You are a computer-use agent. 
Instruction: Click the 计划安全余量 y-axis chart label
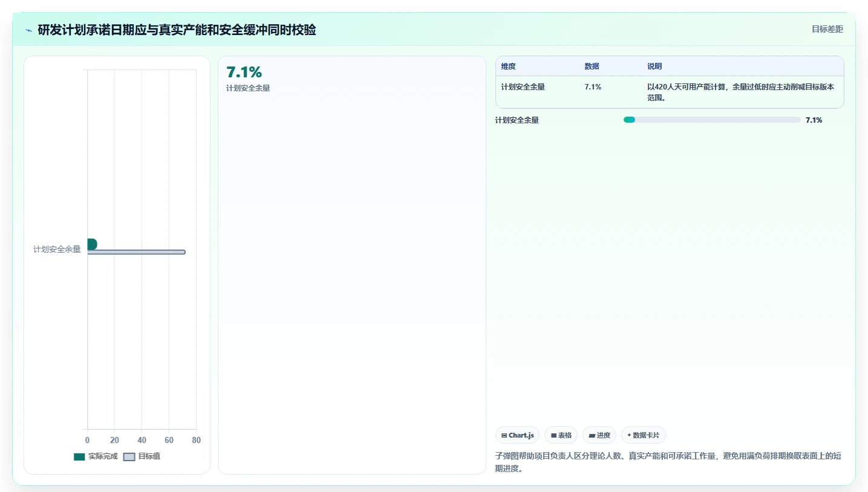point(57,249)
